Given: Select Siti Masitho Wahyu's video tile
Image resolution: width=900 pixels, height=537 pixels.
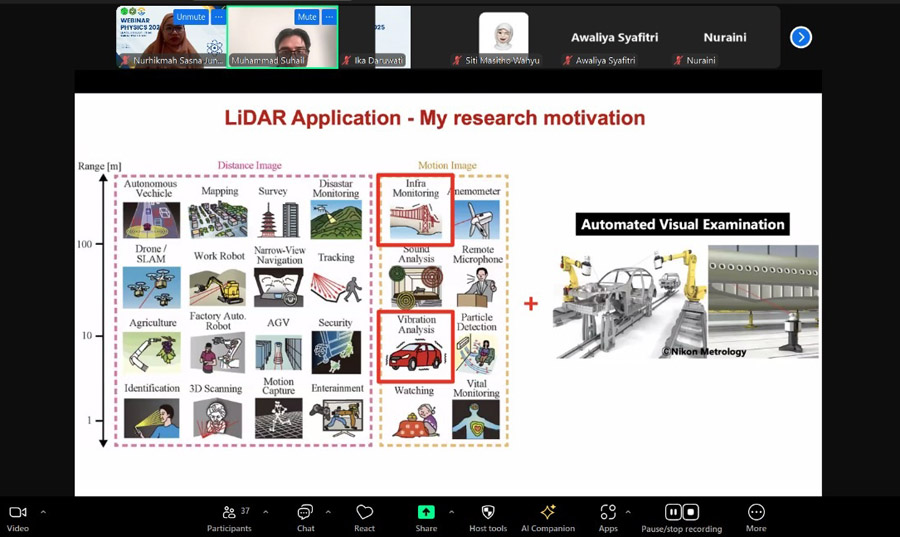Looking at the screenshot, I should click(503, 37).
